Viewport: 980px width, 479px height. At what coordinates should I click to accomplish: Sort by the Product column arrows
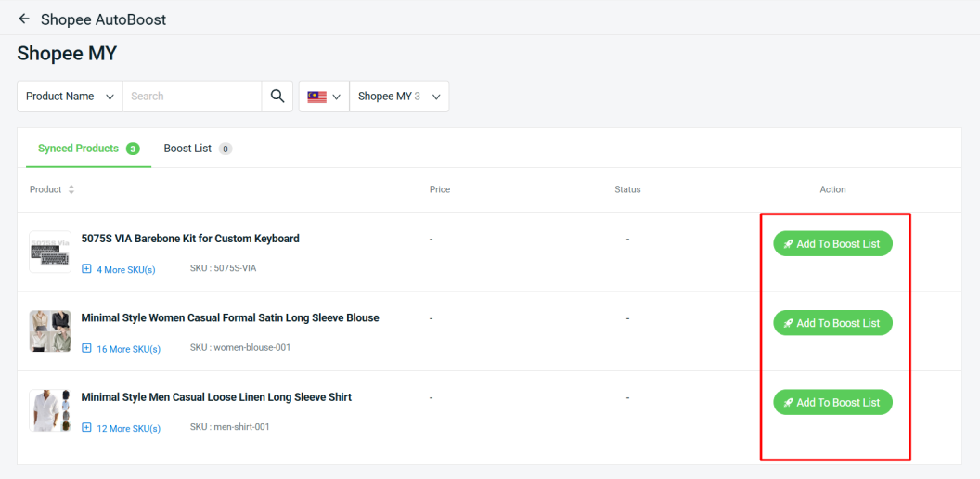click(71, 189)
